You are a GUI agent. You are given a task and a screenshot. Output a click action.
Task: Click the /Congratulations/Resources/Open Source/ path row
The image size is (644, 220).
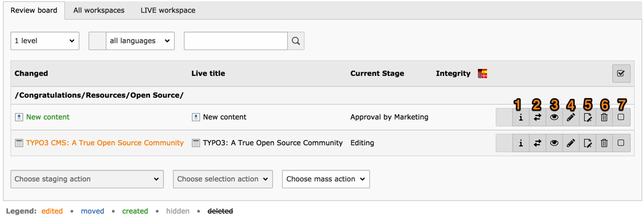(322, 95)
